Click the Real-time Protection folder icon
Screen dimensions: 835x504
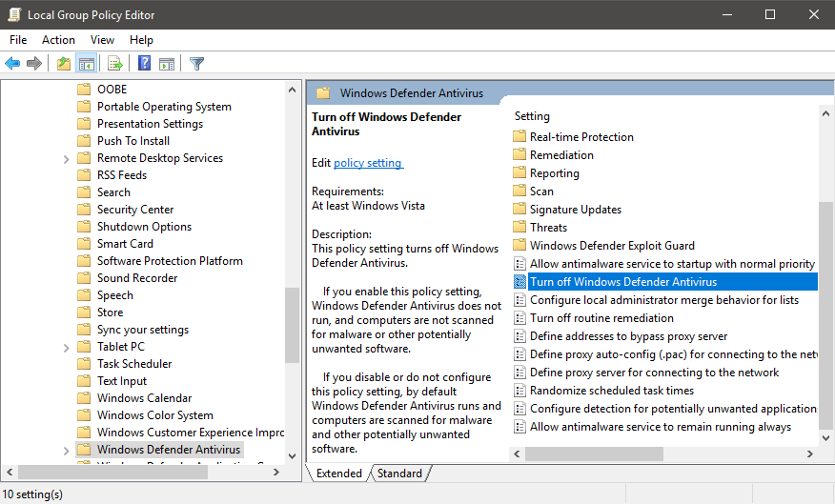coord(519,136)
